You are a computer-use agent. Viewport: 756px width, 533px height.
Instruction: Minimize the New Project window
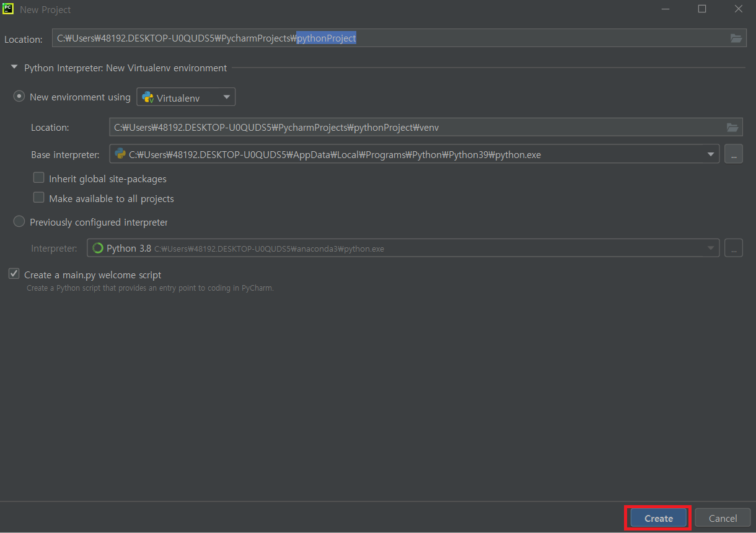tap(666, 9)
